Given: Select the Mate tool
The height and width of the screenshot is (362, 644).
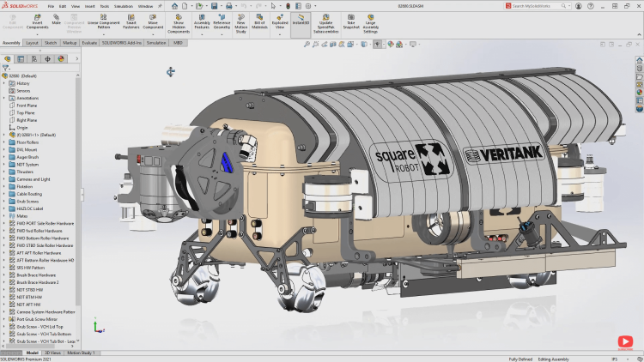Looking at the screenshot, I should coord(57,19).
